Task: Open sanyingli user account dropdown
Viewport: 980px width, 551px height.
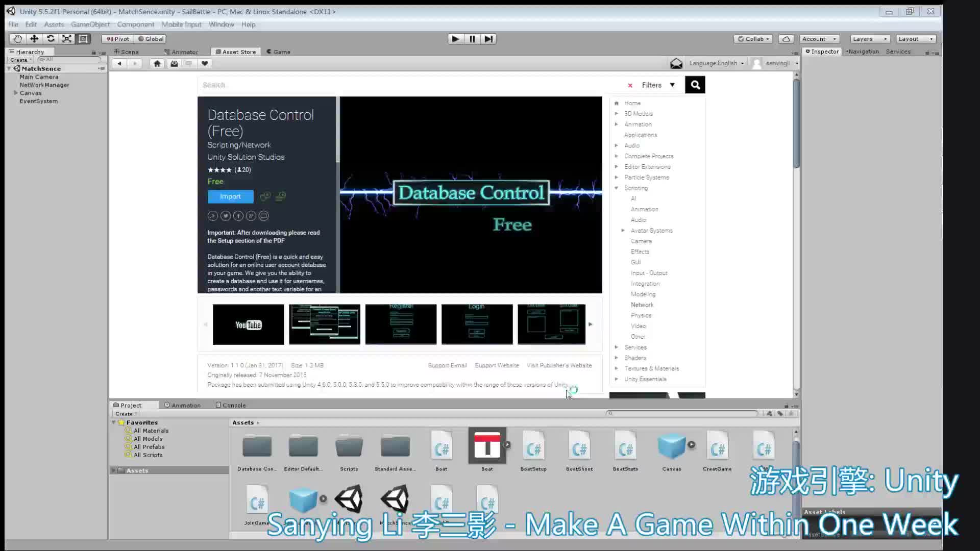Action: 776,63
